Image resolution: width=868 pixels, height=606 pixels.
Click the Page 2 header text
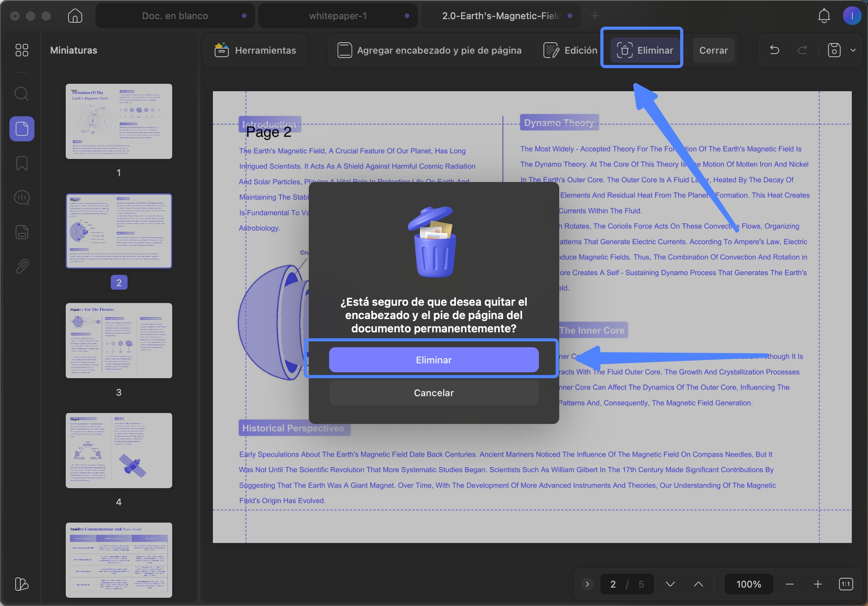point(268,132)
